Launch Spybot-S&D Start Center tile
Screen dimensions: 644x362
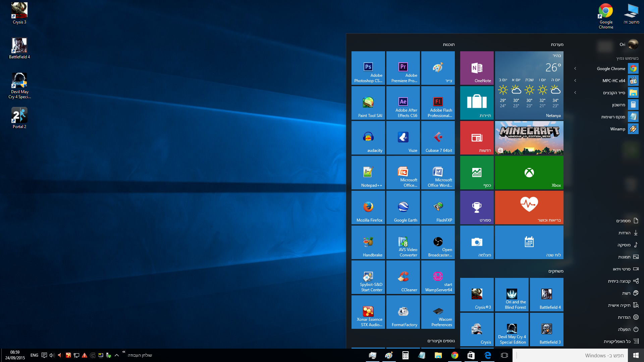(x=368, y=277)
